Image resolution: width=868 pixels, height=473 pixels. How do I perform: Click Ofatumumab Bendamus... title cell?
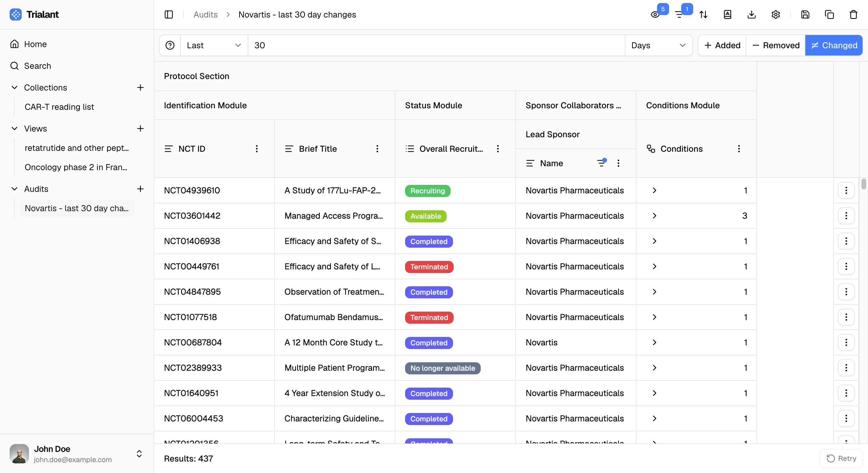pos(335,317)
